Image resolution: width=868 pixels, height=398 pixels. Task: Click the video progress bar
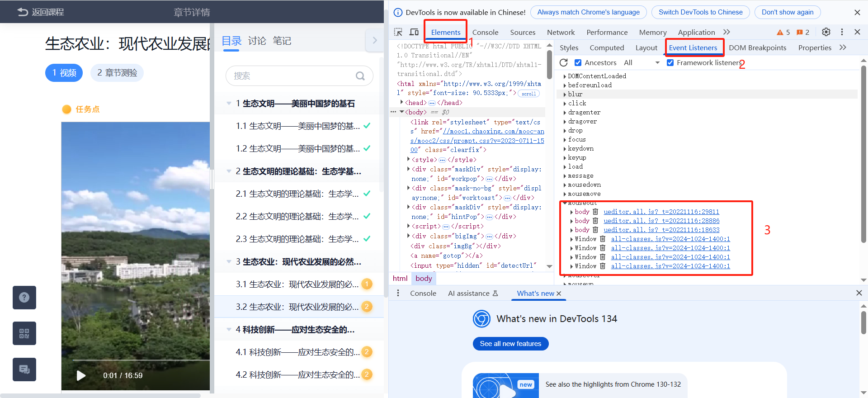pos(141,360)
